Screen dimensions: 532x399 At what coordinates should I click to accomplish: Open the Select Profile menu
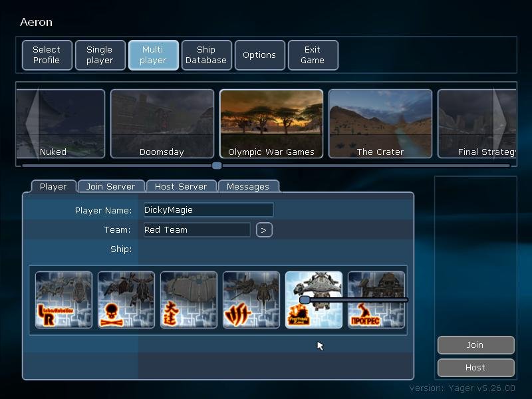[x=47, y=55]
